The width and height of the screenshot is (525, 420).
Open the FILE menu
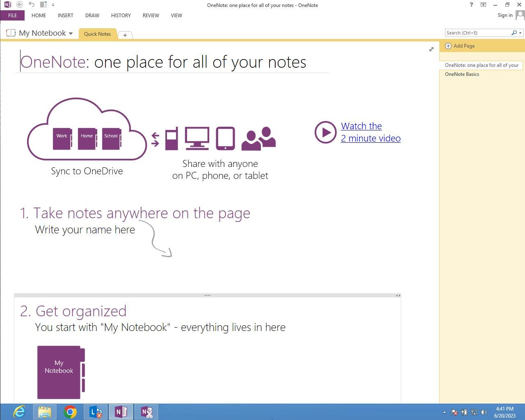[x=12, y=15]
